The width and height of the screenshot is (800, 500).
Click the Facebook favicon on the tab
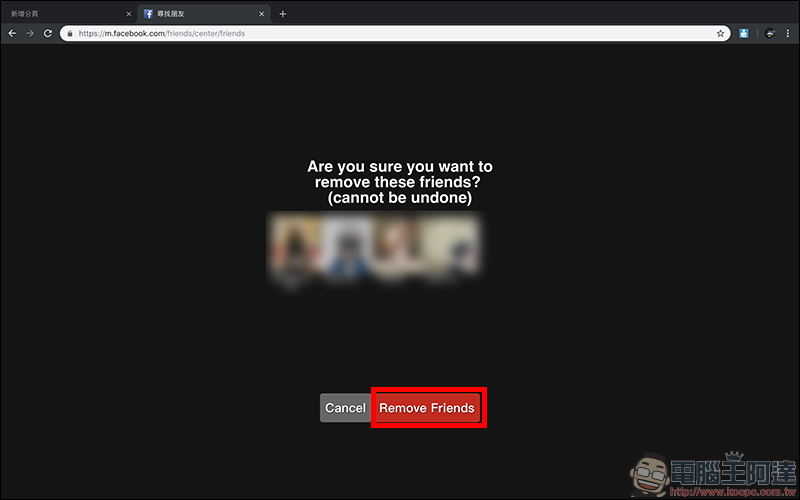coord(148,14)
